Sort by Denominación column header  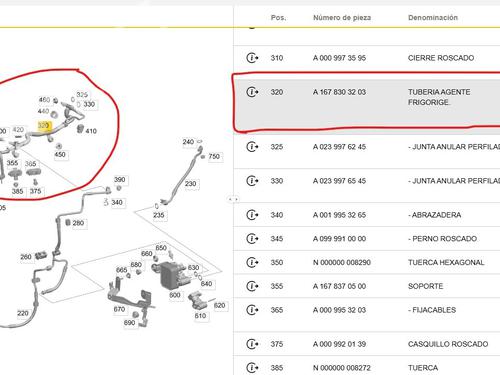433,18
